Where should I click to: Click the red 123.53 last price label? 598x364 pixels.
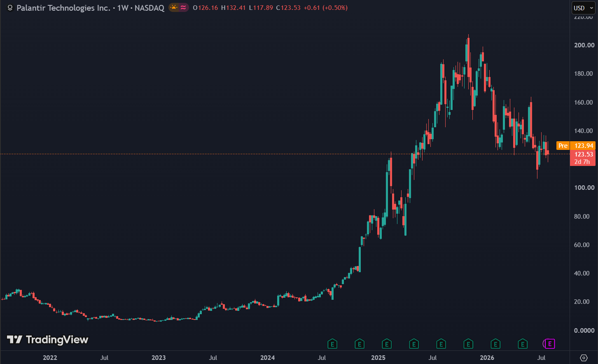pos(584,154)
